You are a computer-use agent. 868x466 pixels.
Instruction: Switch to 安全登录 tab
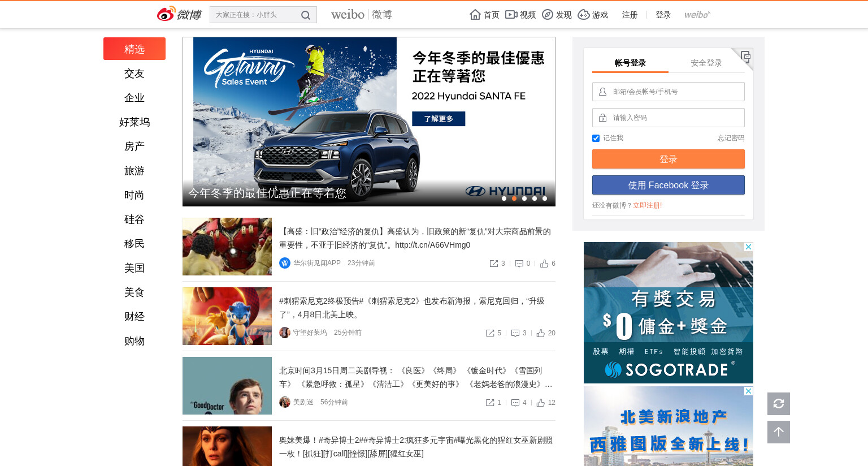click(706, 63)
